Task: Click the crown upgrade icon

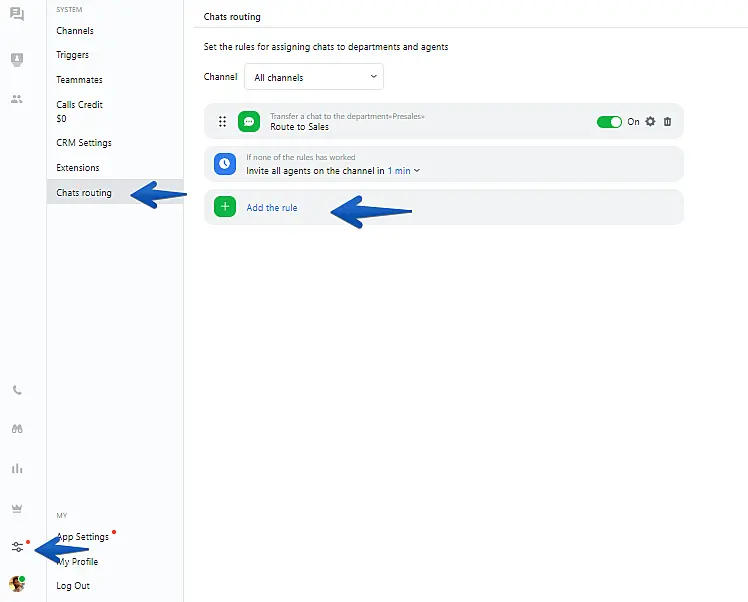Action: pyautogui.click(x=17, y=508)
